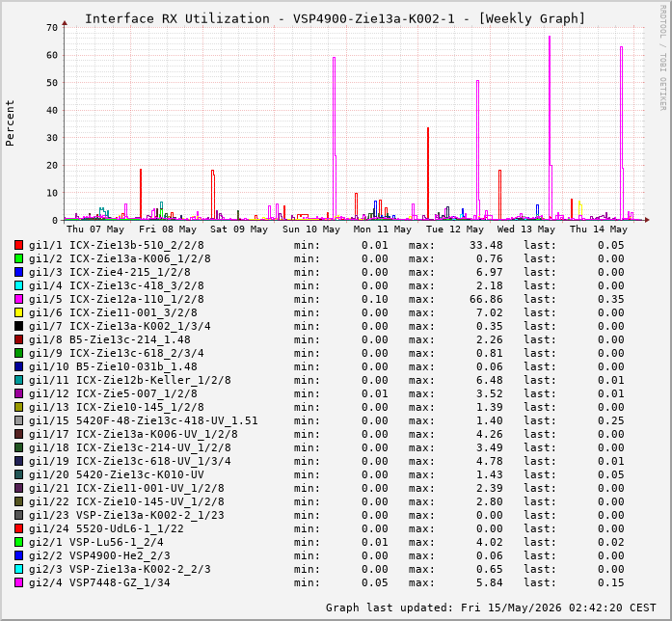Click the last value 0.35 for gi1/5

[611, 299]
